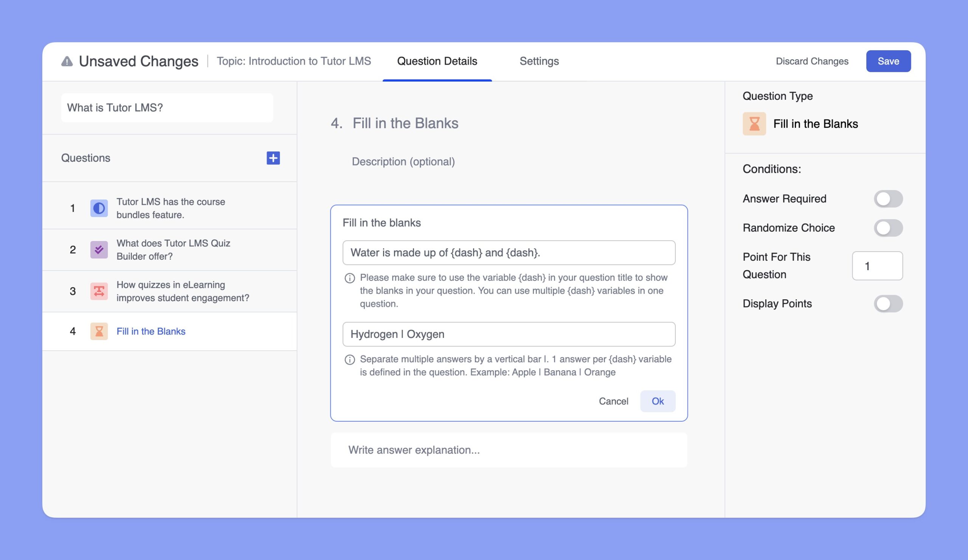Open the Question Details tab

click(437, 62)
